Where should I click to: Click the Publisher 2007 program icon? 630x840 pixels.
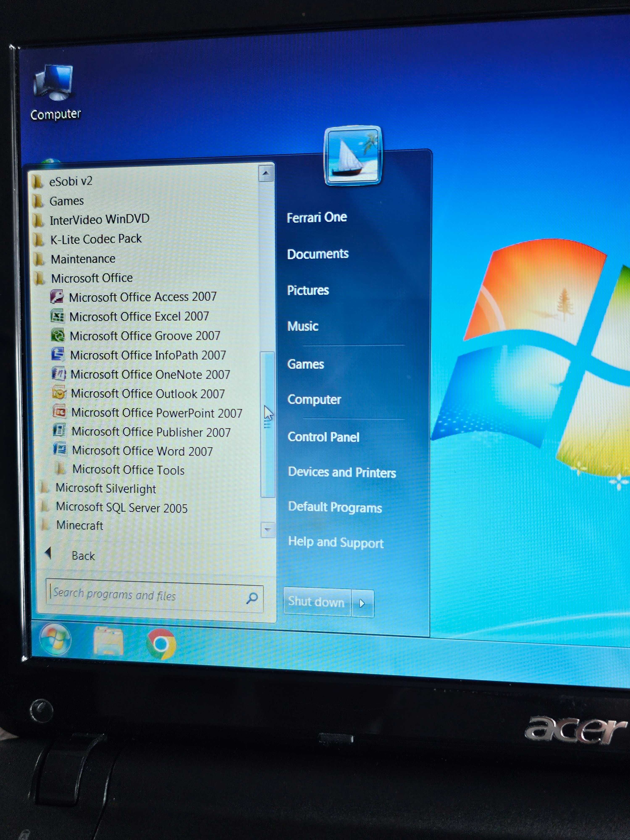click(60, 431)
